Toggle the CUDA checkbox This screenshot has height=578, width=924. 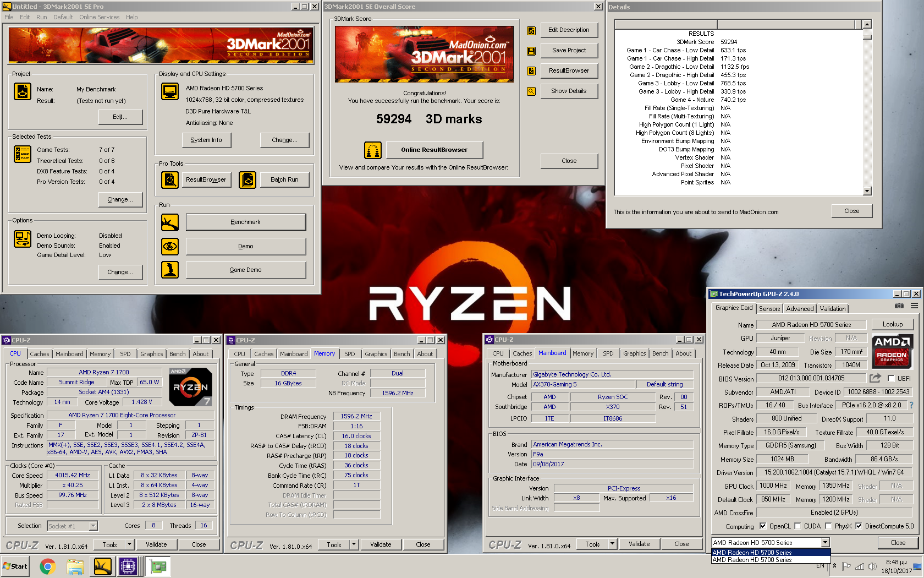pyautogui.click(x=798, y=526)
